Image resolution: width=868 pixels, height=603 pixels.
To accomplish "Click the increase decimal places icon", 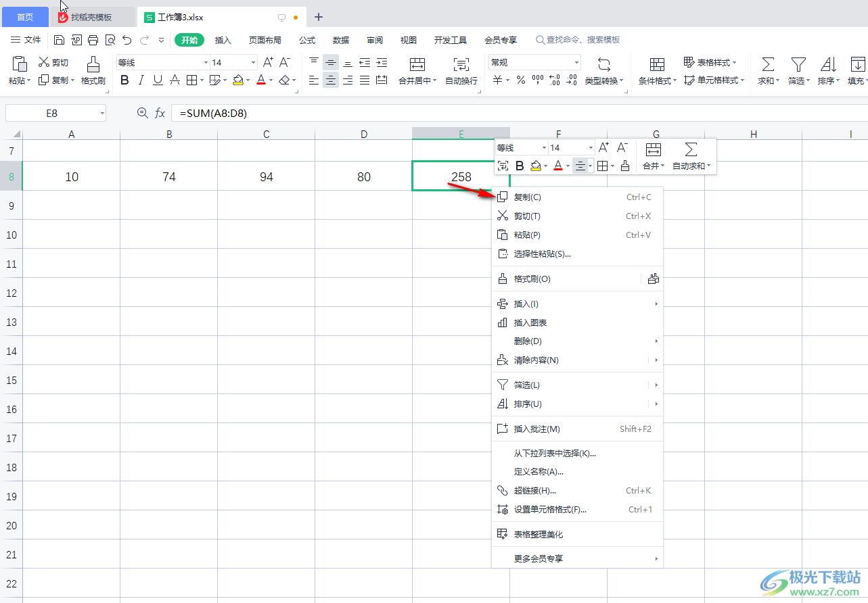I will 555,80.
